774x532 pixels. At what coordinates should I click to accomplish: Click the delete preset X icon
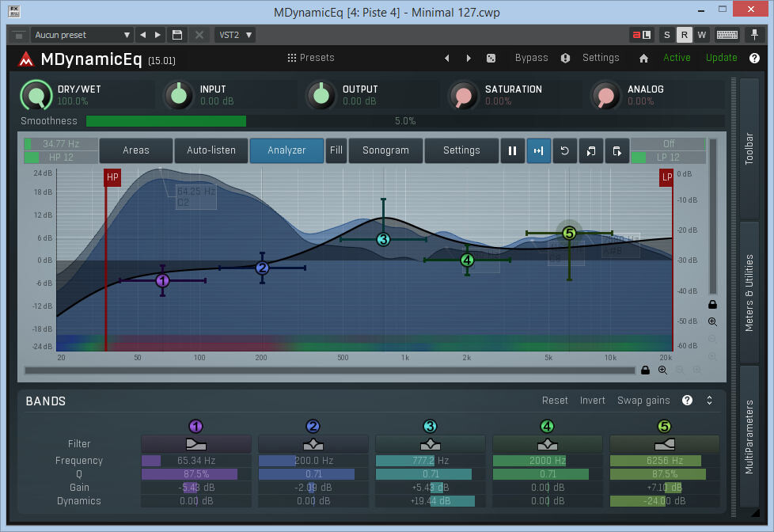coord(199,35)
